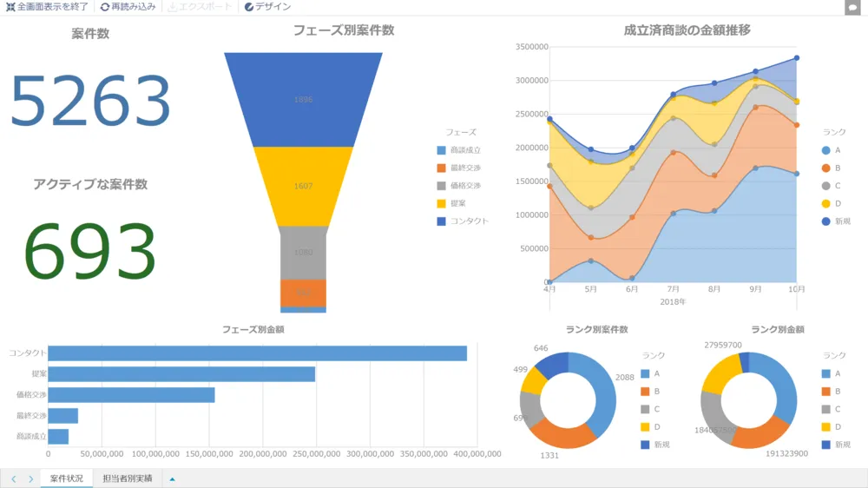Select 新規 marker in 成立済商談の金額推移 legend
Screen dimensions: 868x488
pos(826,221)
